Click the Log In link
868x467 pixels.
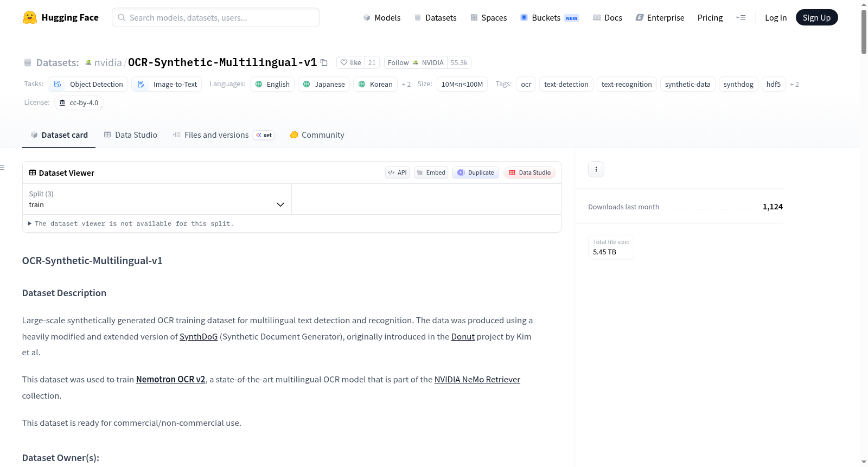tap(776, 17)
